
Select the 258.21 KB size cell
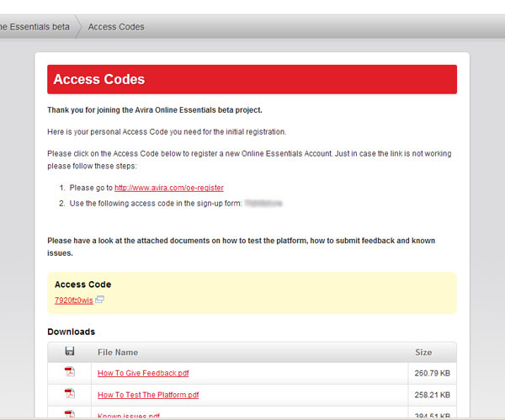[x=433, y=395]
